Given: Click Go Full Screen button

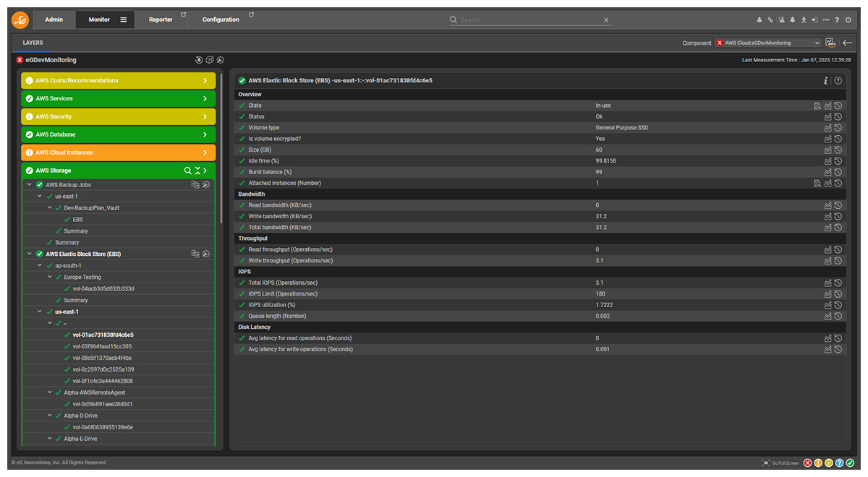Looking at the screenshot, I should coord(780,463).
